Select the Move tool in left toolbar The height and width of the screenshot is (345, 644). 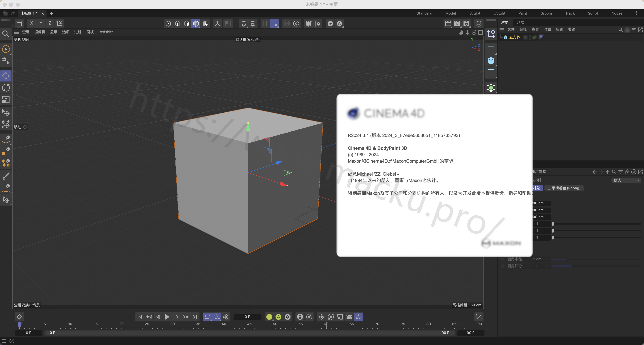click(6, 76)
